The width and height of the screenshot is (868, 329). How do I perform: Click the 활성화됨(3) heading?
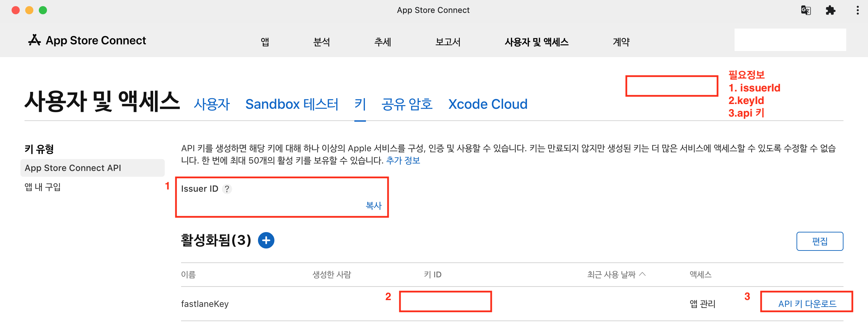[x=216, y=240]
